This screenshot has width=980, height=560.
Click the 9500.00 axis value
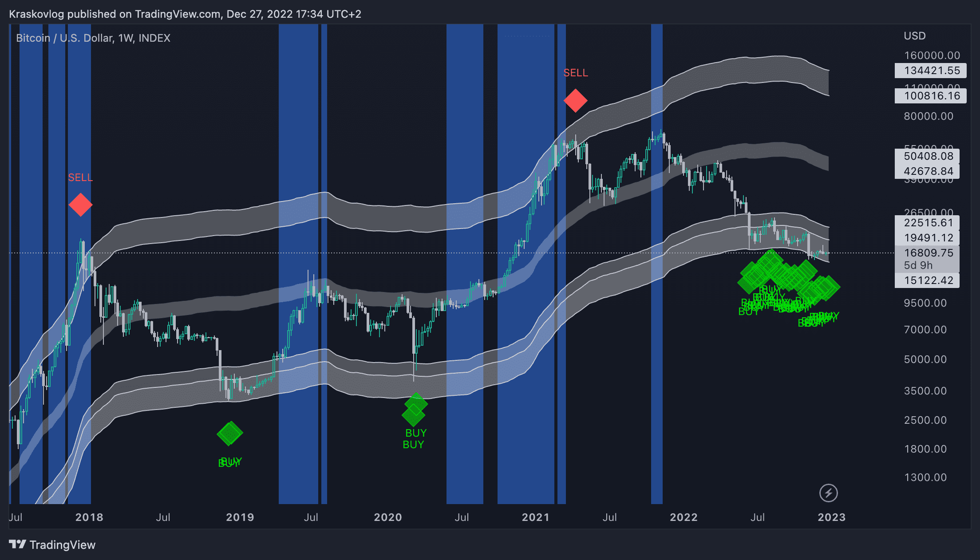point(925,303)
